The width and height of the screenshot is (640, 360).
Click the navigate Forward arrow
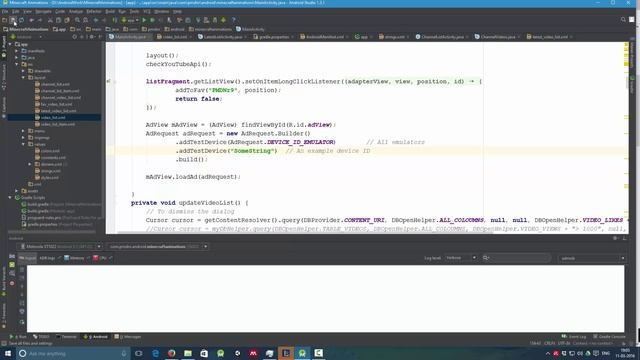pyautogui.click(x=104, y=20)
